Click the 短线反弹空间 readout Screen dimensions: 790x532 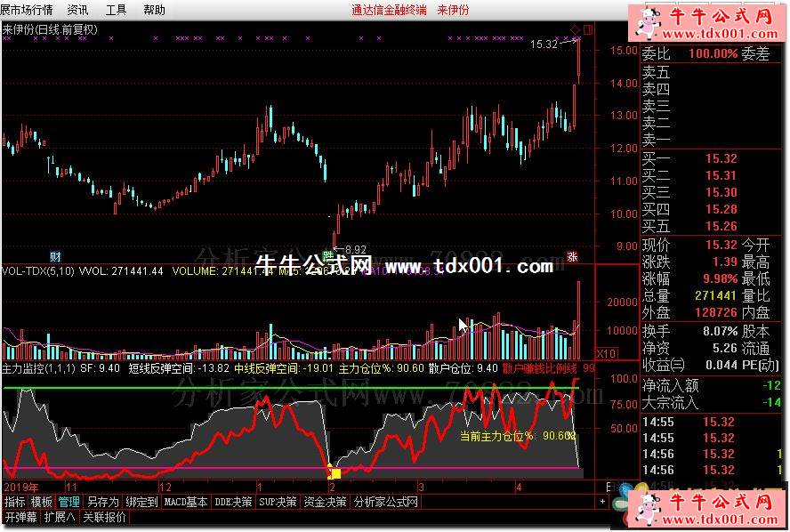click(x=179, y=368)
